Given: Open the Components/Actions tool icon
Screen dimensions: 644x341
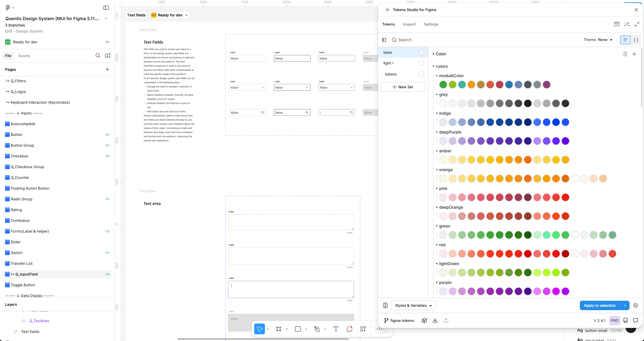Looking at the screenshot, I should tap(363, 329).
